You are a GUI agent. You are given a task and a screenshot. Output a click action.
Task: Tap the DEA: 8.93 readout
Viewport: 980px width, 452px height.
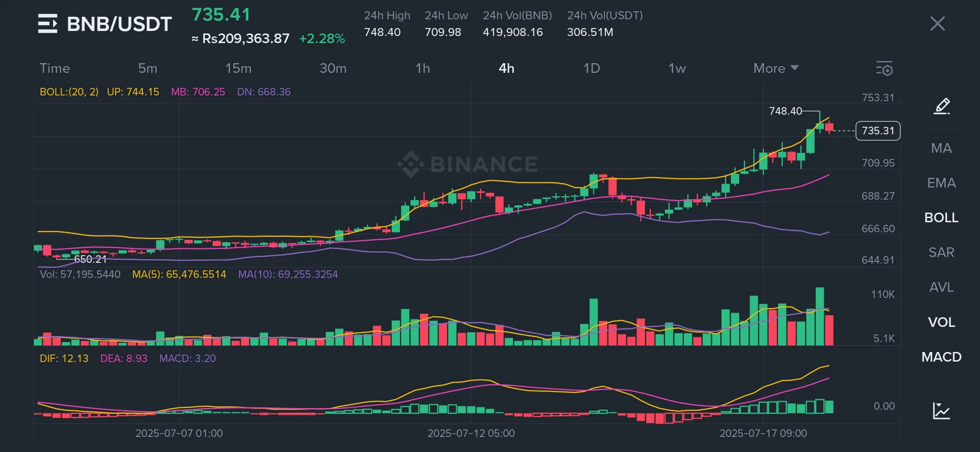coord(124,358)
